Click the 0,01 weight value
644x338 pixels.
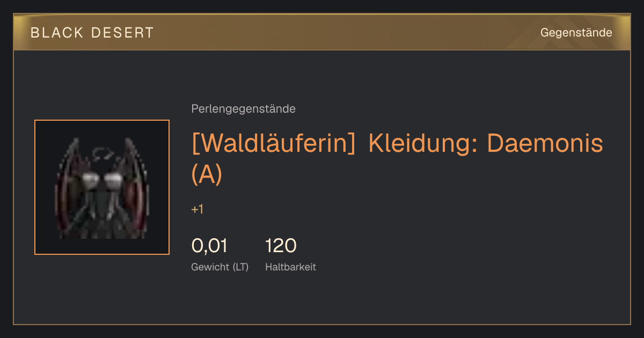209,246
